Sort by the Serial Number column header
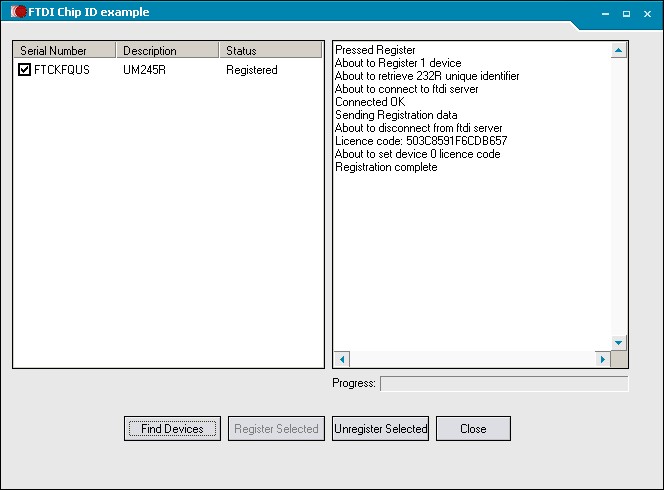664x490 pixels. [x=64, y=51]
